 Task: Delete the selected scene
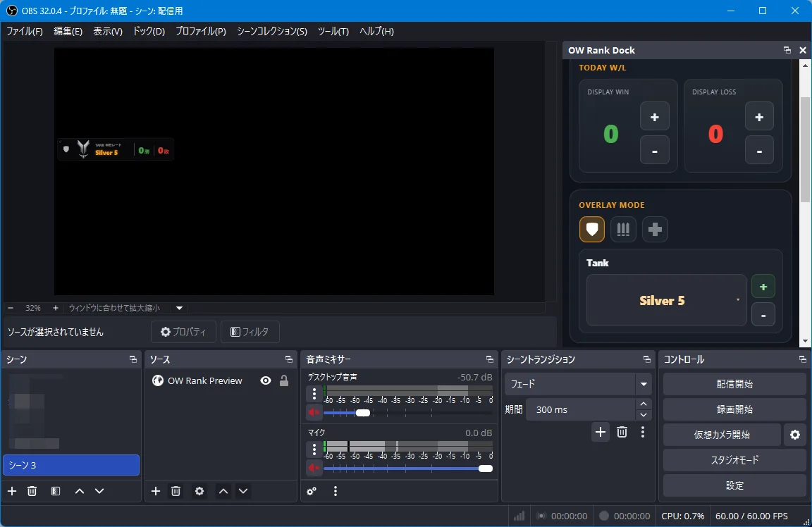tap(32, 491)
